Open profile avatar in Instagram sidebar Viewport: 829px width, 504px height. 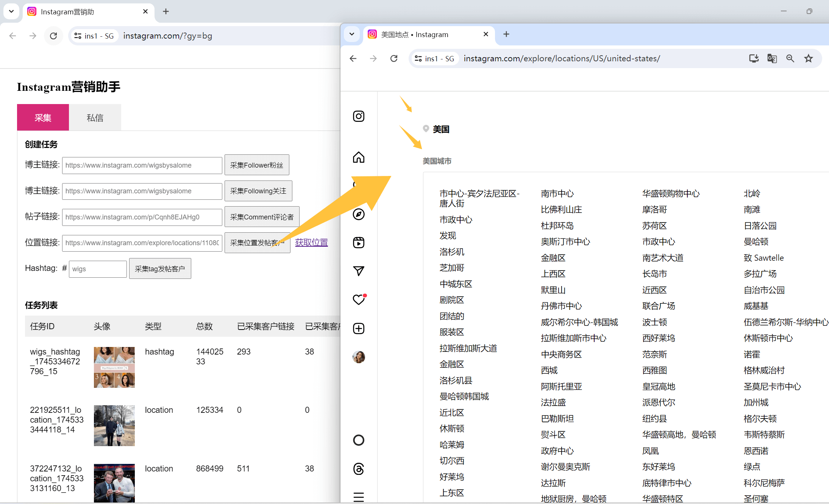(359, 357)
